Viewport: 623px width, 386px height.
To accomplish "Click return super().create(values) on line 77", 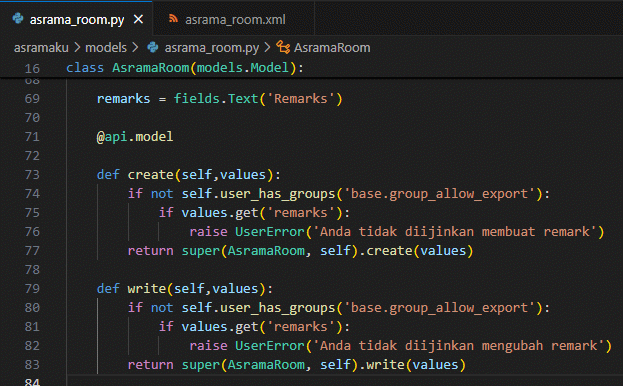I will coord(300,251).
